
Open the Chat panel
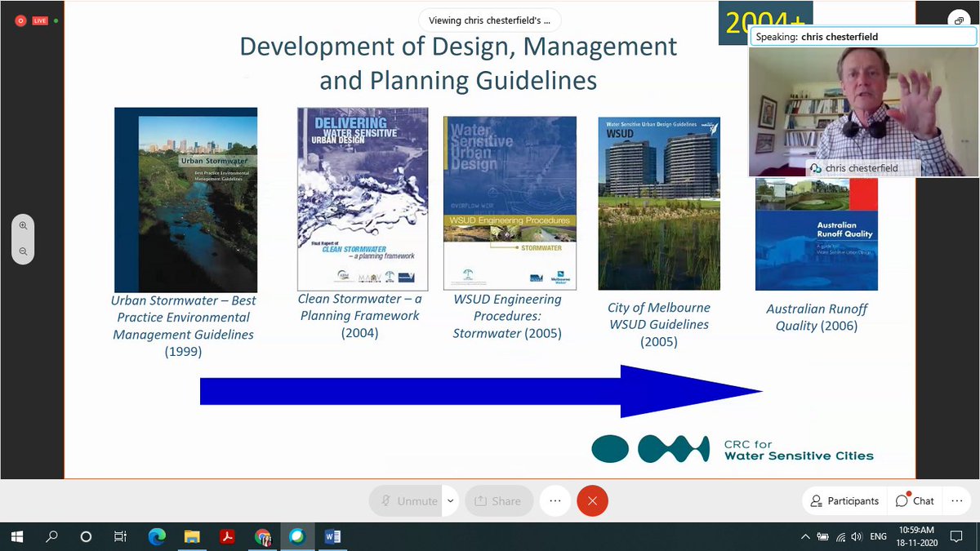pyautogui.click(x=915, y=501)
